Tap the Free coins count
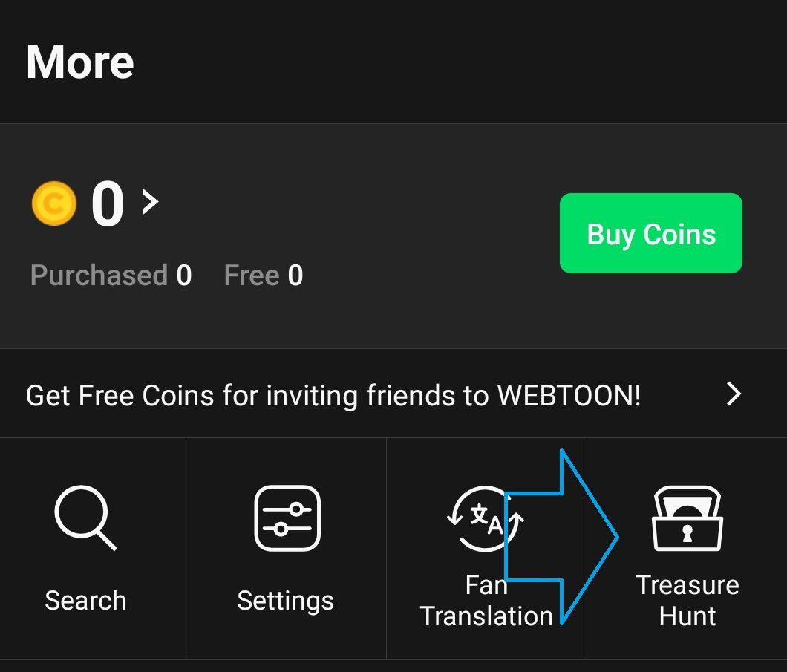787x672 pixels. click(295, 276)
